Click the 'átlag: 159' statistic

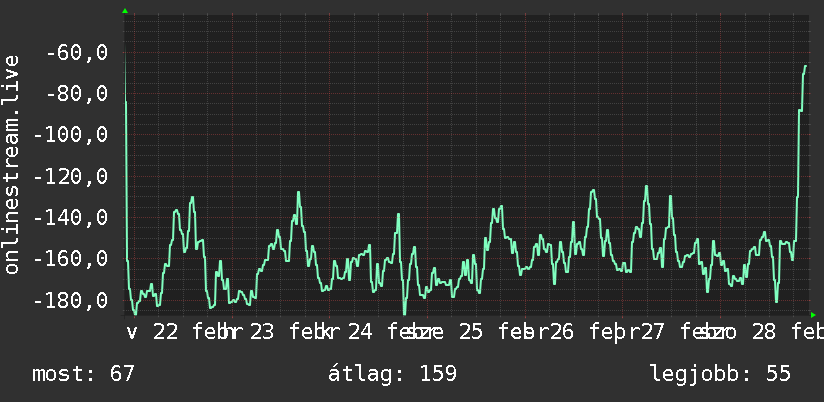(x=393, y=374)
